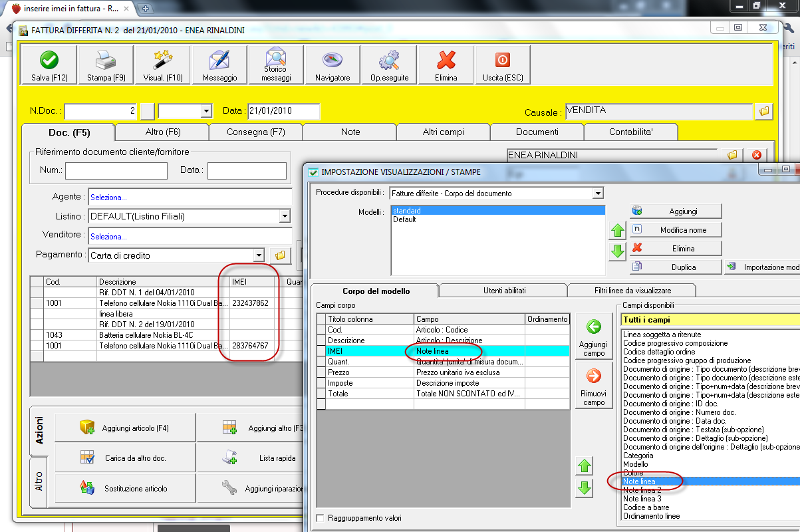Switch to the Doc. (F5) tab
The height and width of the screenshot is (532, 800).
[x=68, y=132]
